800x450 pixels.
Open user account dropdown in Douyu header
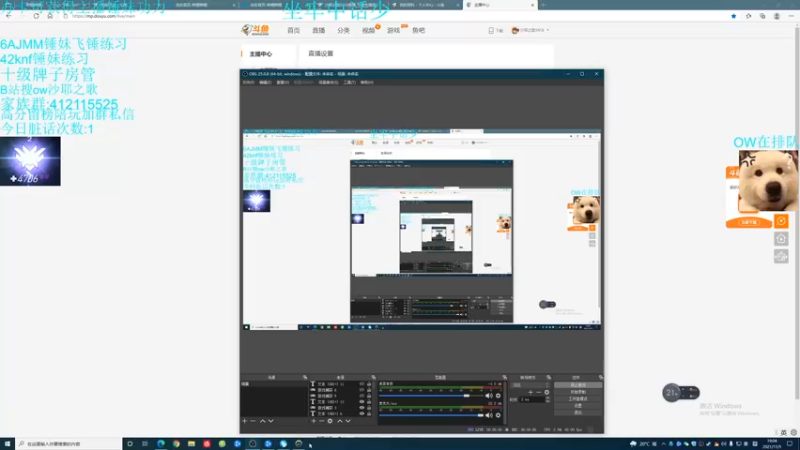[531, 30]
